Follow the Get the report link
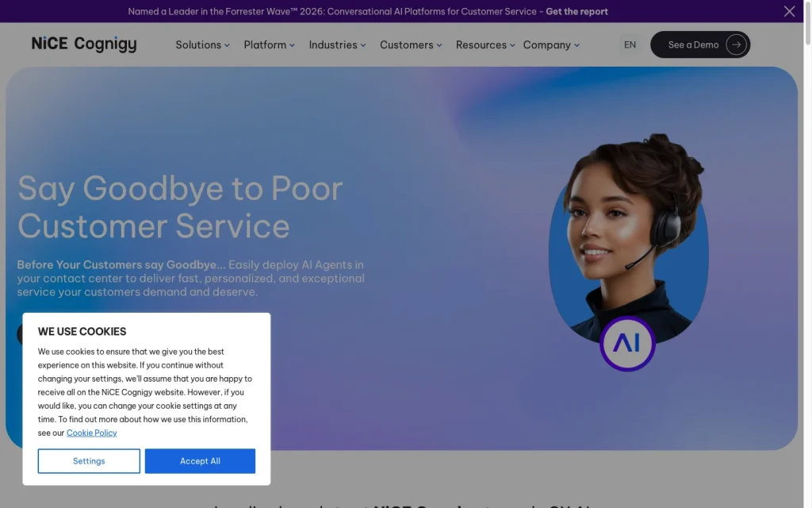Viewport: 812px width, 508px height. pyautogui.click(x=576, y=11)
